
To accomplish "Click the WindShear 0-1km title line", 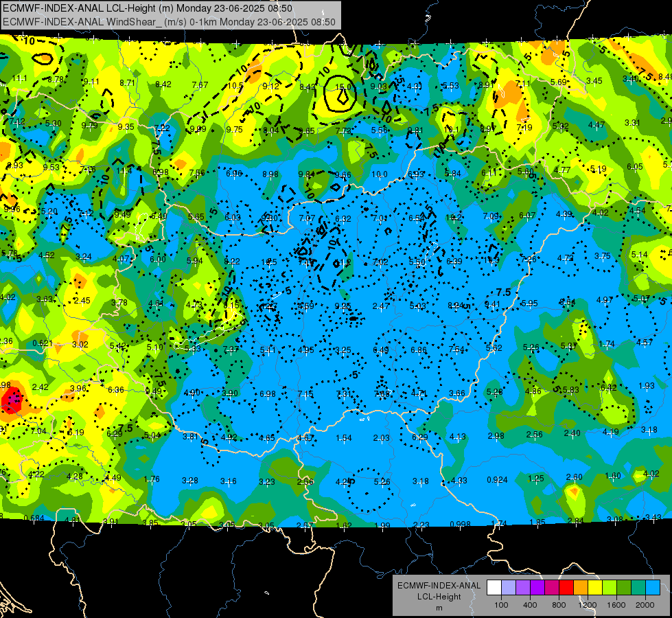I will [169, 22].
